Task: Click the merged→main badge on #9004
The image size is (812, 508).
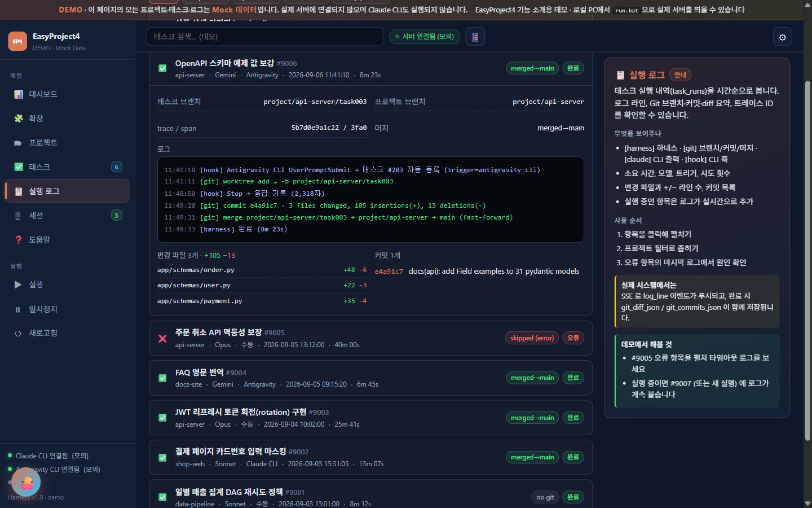Action: pos(532,378)
